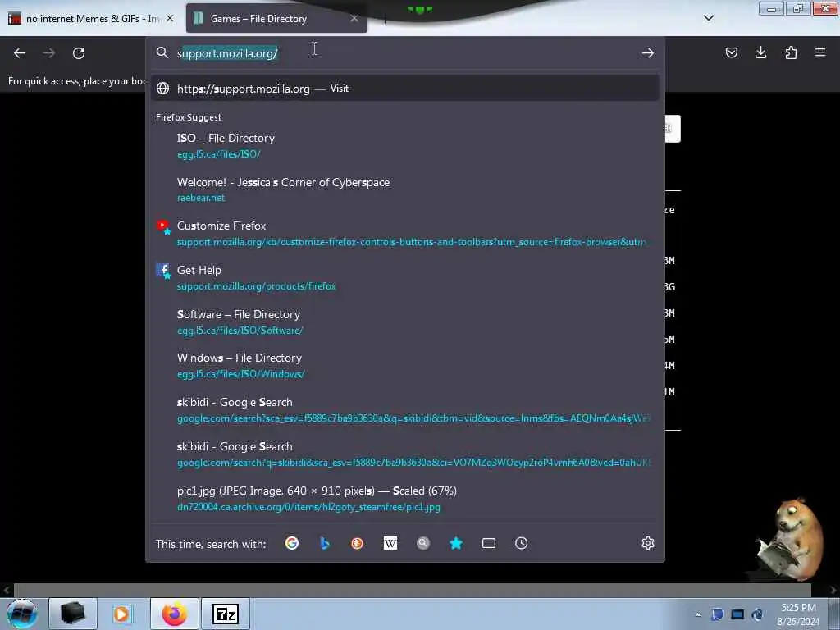Click the horizontal scrollbar at page bottom
The height and width of the screenshot is (630, 840).
coord(413,590)
